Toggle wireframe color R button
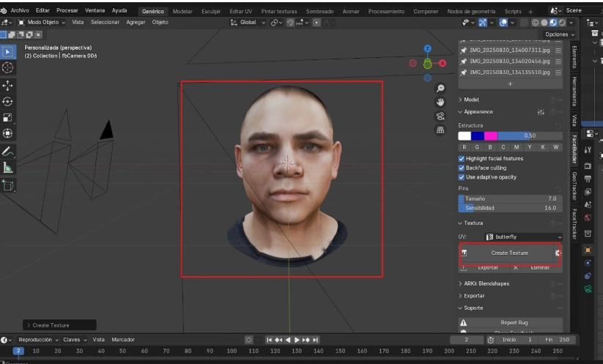603x364 pixels. [x=465, y=147]
